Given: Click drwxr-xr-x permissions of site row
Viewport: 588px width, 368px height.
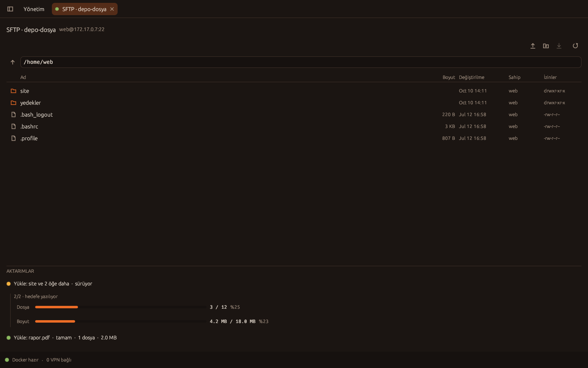Looking at the screenshot, I should coord(555,91).
